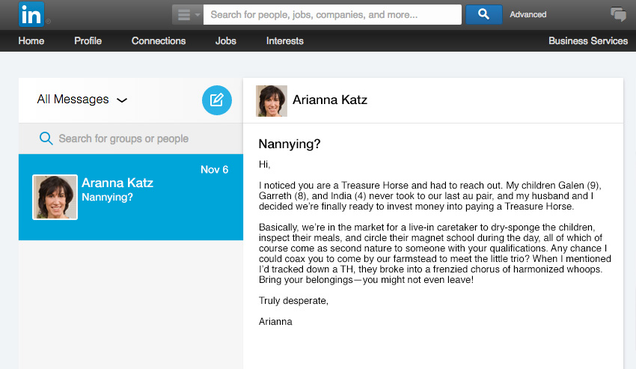Viewport: 636px width, 369px height.
Task: Click the main LinkedIn search field
Action: pyautogui.click(x=332, y=15)
